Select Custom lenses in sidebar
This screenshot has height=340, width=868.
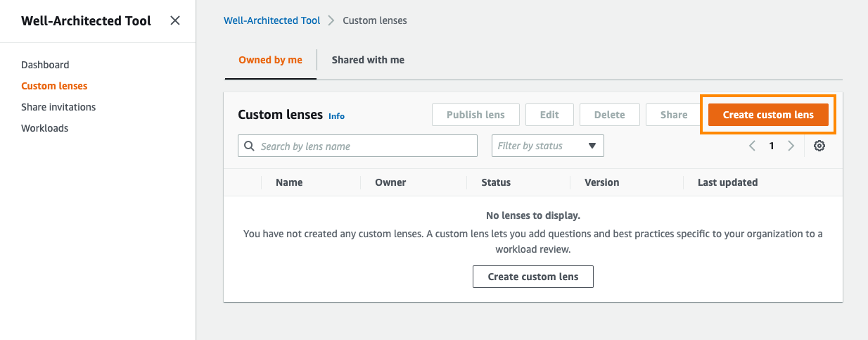coord(54,86)
